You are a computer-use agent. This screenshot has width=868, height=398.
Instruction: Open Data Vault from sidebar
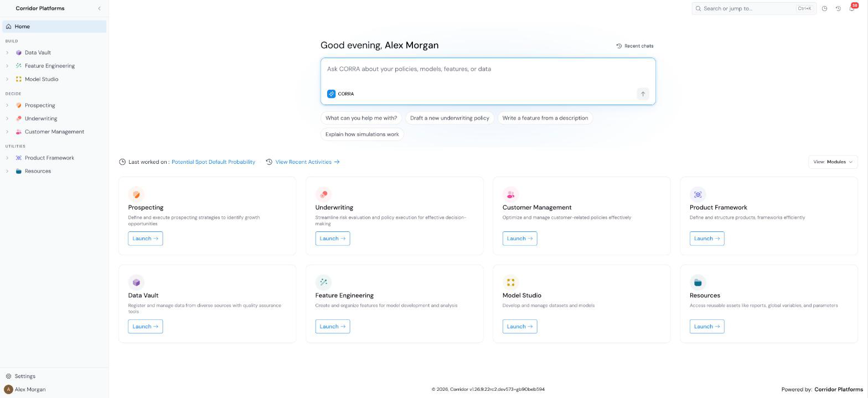pyautogui.click(x=38, y=53)
